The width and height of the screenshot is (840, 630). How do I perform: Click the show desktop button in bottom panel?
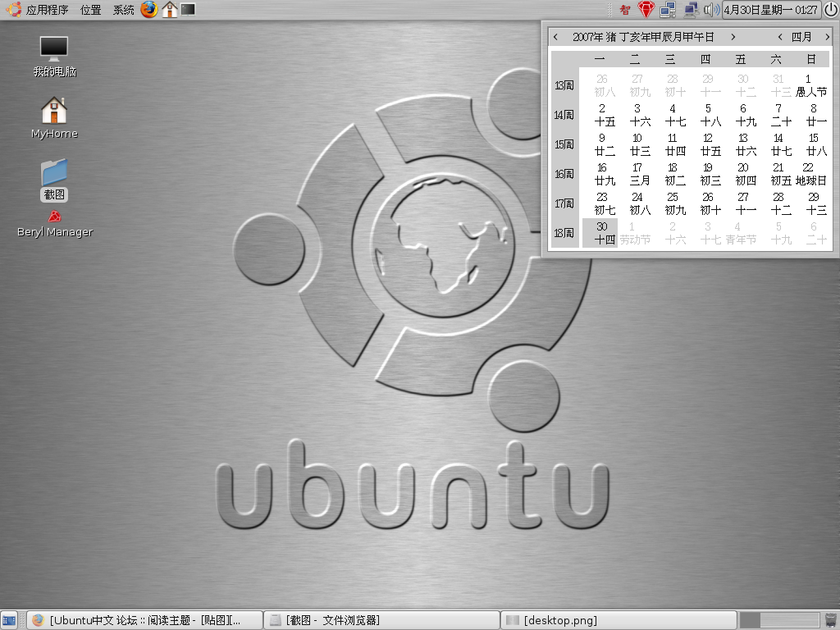tap(9, 620)
